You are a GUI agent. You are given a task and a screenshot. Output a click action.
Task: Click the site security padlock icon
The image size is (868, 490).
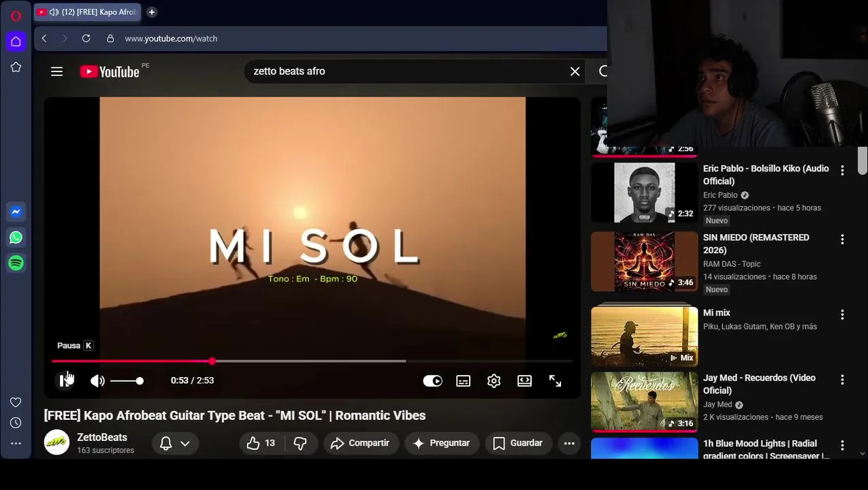pos(110,39)
